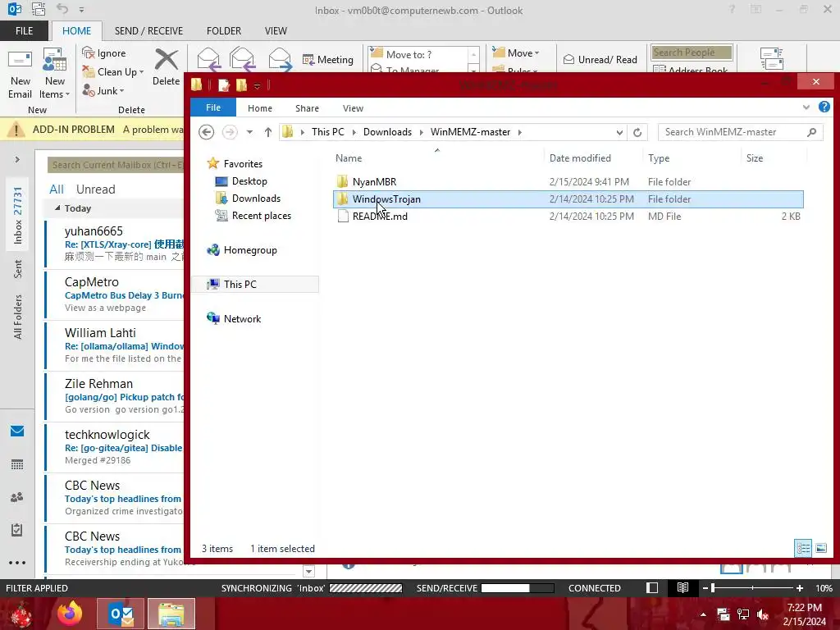Switch to Outlook's SEND / RECEIVE tab
Screen dimensions: 840x630
coord(148,31)
